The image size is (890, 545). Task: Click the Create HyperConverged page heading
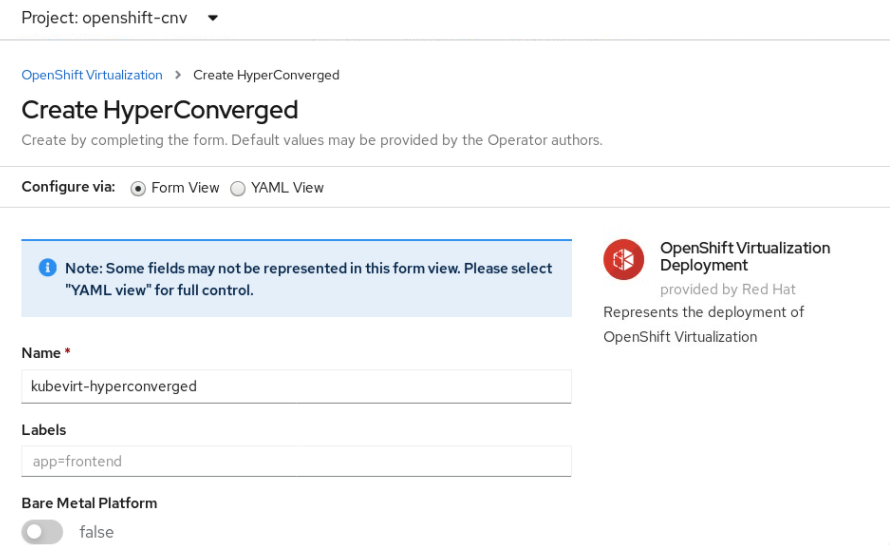tap(159, 110)
